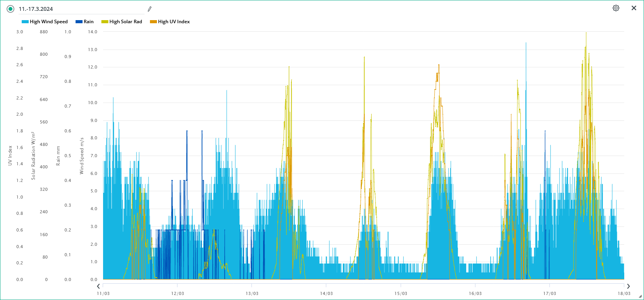Click the light blue High Wind Speed swatch
644x300 pixels.
(x=25, y=22)
